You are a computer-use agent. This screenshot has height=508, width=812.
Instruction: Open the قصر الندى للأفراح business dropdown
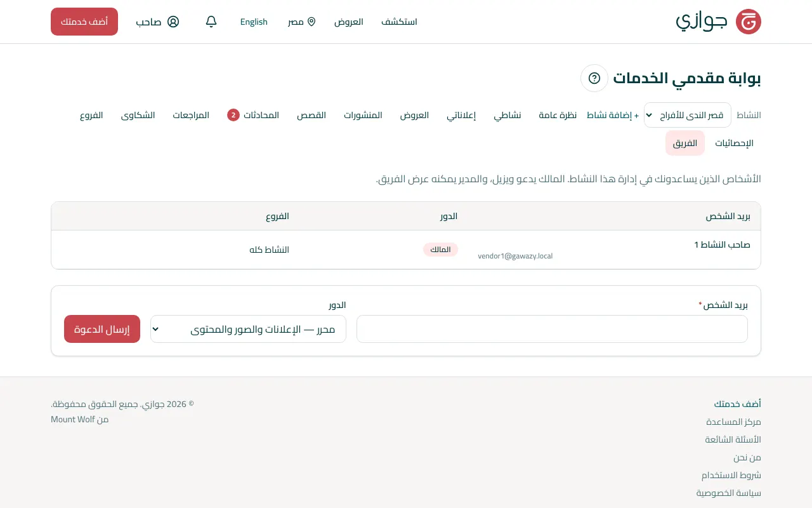click(x=688, y=115)
